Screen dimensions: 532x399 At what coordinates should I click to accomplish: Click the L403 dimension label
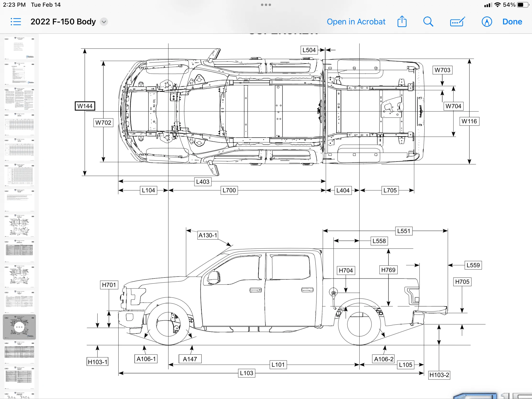click(x=203, y=182)
